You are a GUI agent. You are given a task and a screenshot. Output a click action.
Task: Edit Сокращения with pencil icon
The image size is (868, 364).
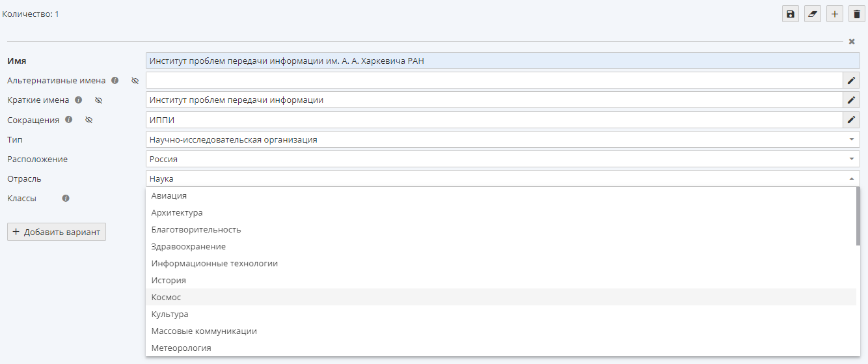(852, 119)
